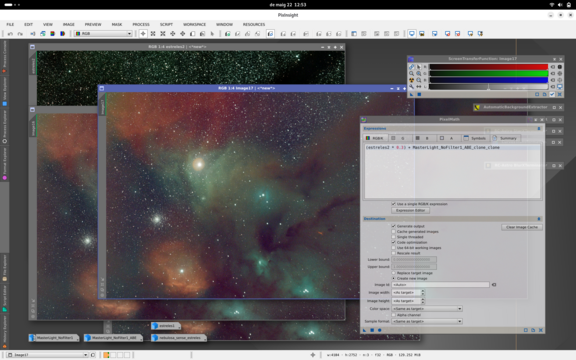Open the PROCESS menu
The image size is (576, 360).
141,25
